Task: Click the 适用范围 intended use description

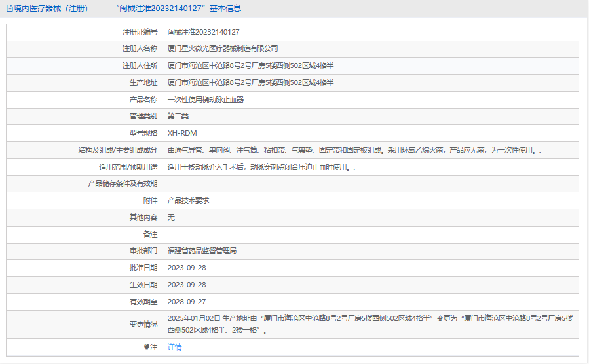Action: tap(261, 167)
